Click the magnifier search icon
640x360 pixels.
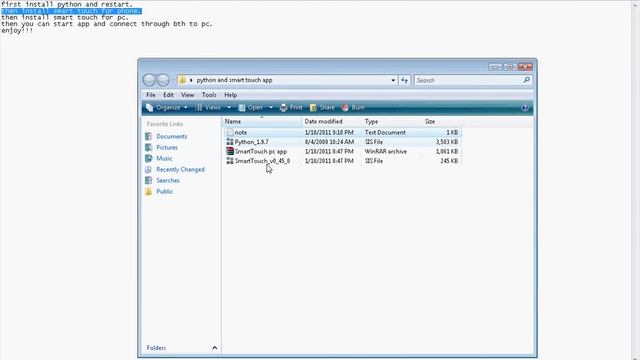pyautogui.click(x=527, y=80)
